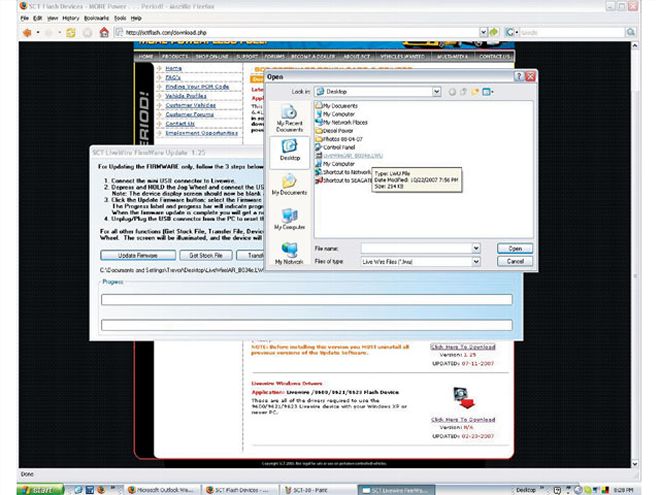Click Cancel in the Open dialog
Image resolution: width=660 pixels, height=495 pixels.
pyautogui.click(x=515, y=261)
